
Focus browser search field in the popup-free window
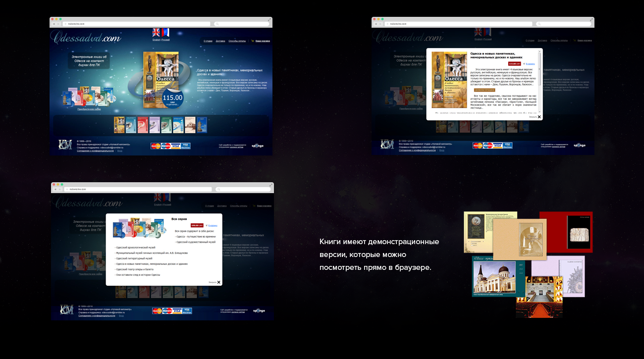241,24
